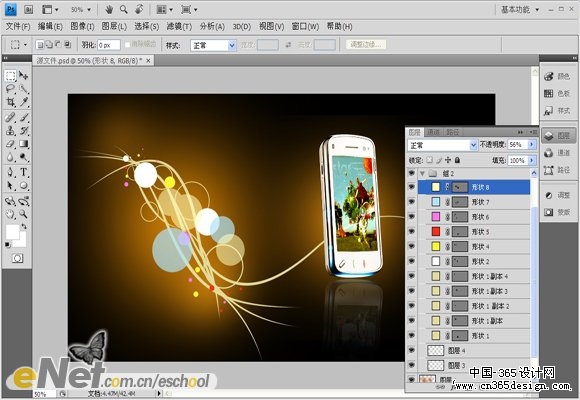Launch Bridge from the application bar

[x=28, y=10]
